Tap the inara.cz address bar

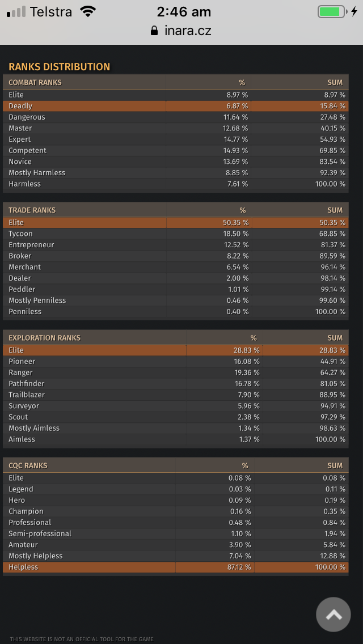(181, 31)
